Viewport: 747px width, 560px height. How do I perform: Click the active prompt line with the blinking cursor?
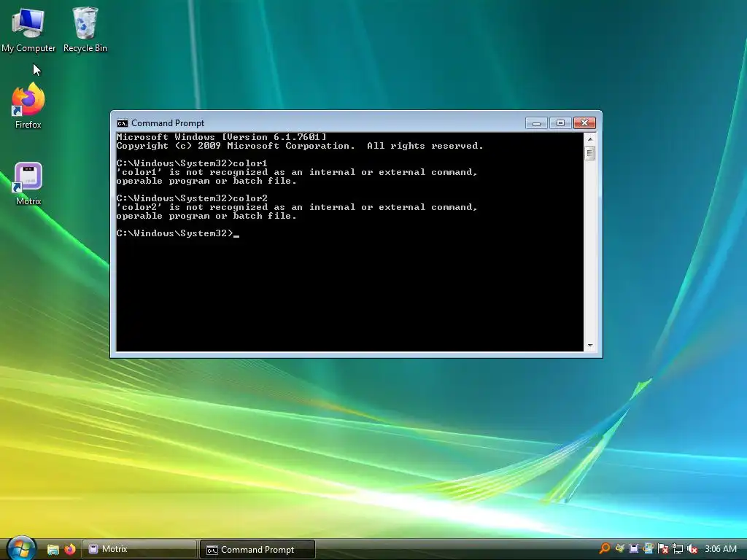point(178,233)
